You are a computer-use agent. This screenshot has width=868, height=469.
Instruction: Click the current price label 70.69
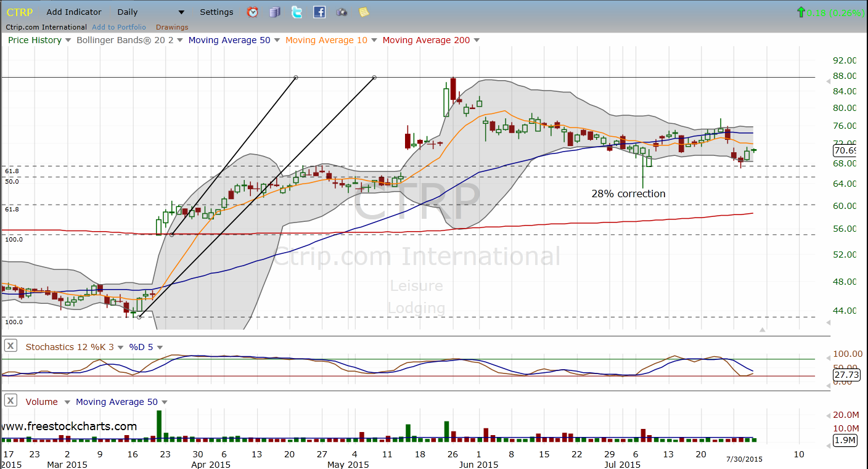point(845,150)
